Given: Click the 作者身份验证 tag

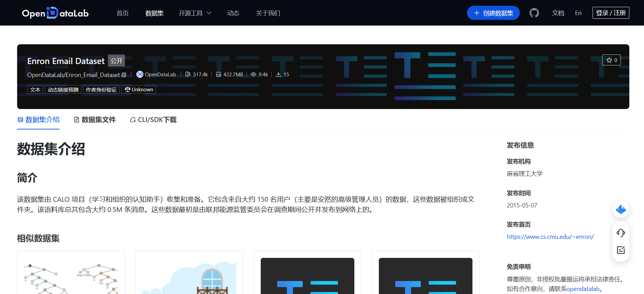Looking at the screenshot, I should tap(101, 90).
